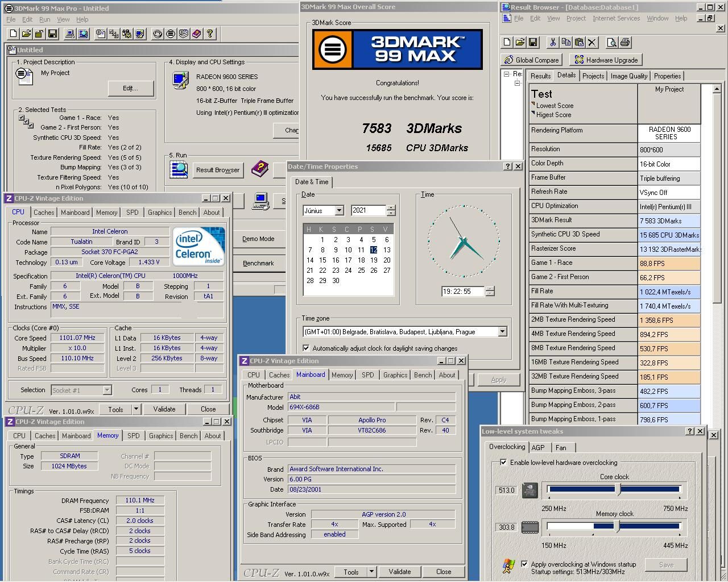The image size is (728, 582).
Task: Click the scissors Cut icon in Result Browser
Action: (552, 42)
